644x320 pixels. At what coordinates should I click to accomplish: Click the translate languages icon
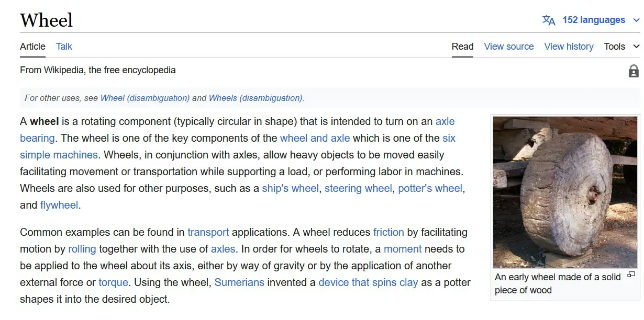tap(549, 20)
